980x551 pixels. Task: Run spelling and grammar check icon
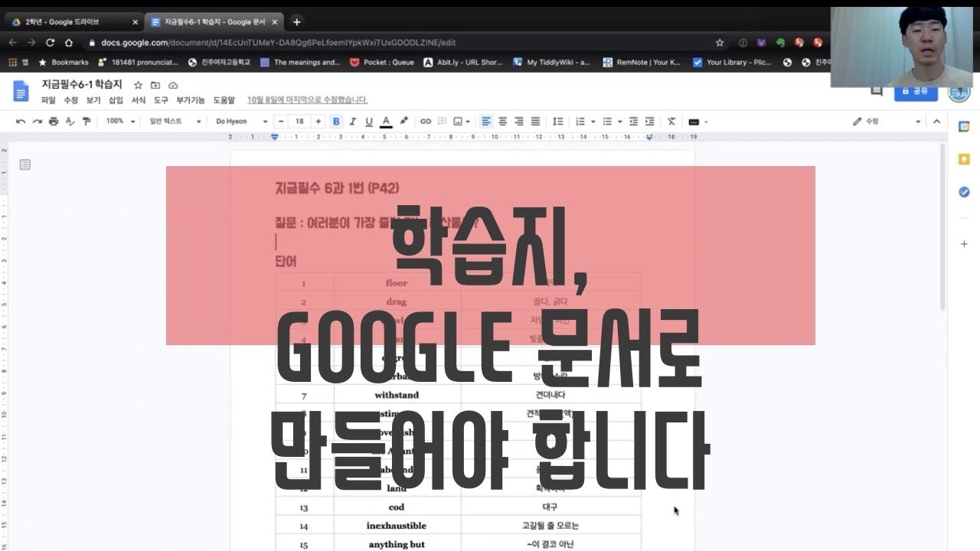pos(70,121)
